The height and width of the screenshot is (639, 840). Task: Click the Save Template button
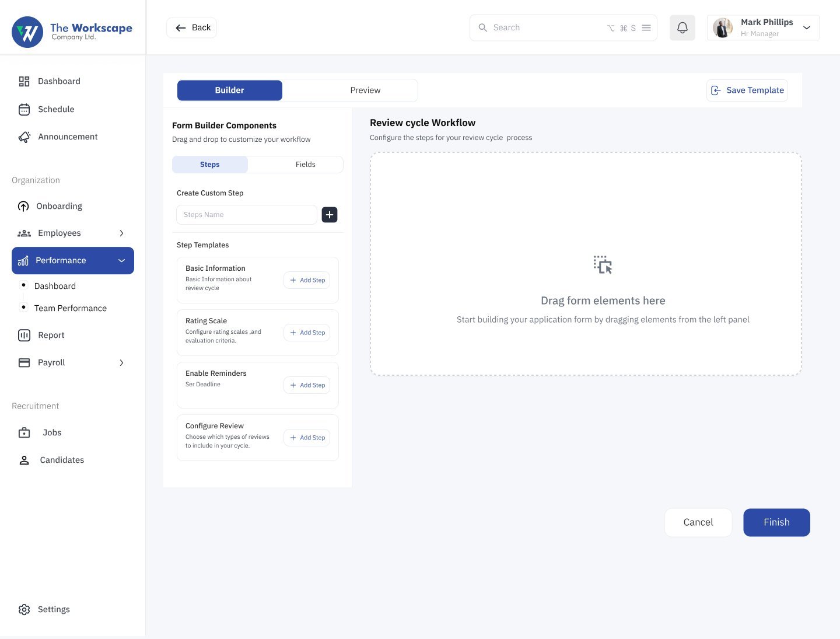tap(747, 90)
